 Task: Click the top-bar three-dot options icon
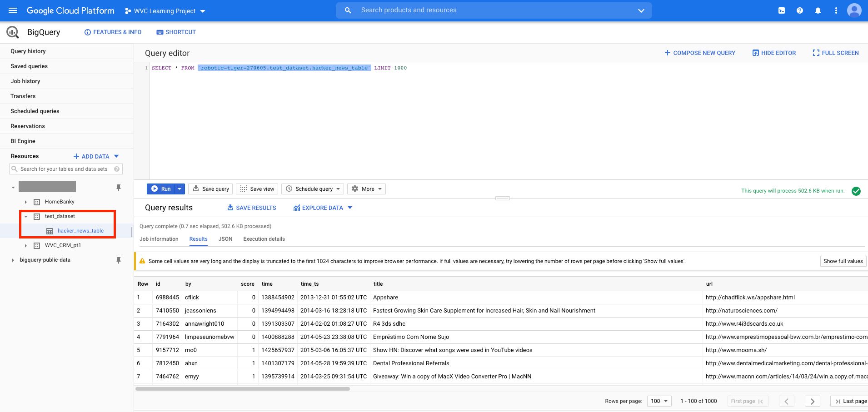836,10
